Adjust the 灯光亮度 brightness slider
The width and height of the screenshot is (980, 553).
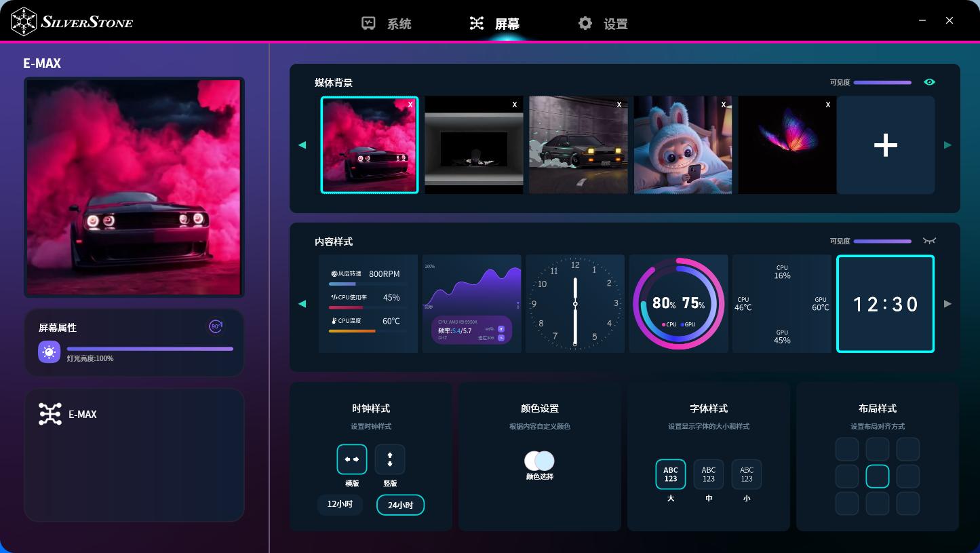[x=150, y=349]
